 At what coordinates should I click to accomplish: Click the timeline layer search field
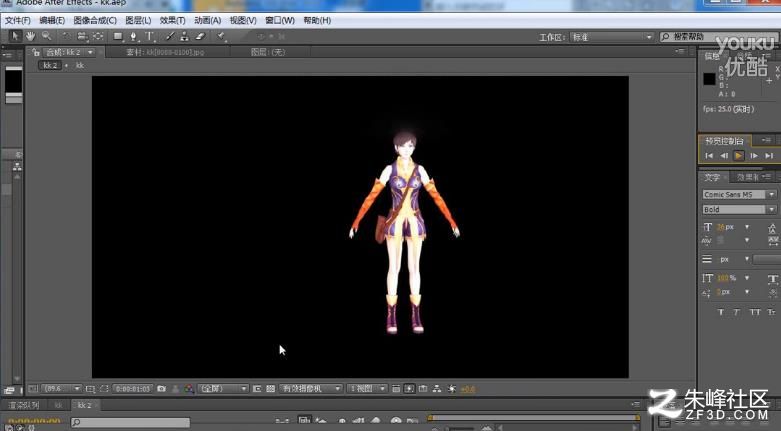(130, 423)
